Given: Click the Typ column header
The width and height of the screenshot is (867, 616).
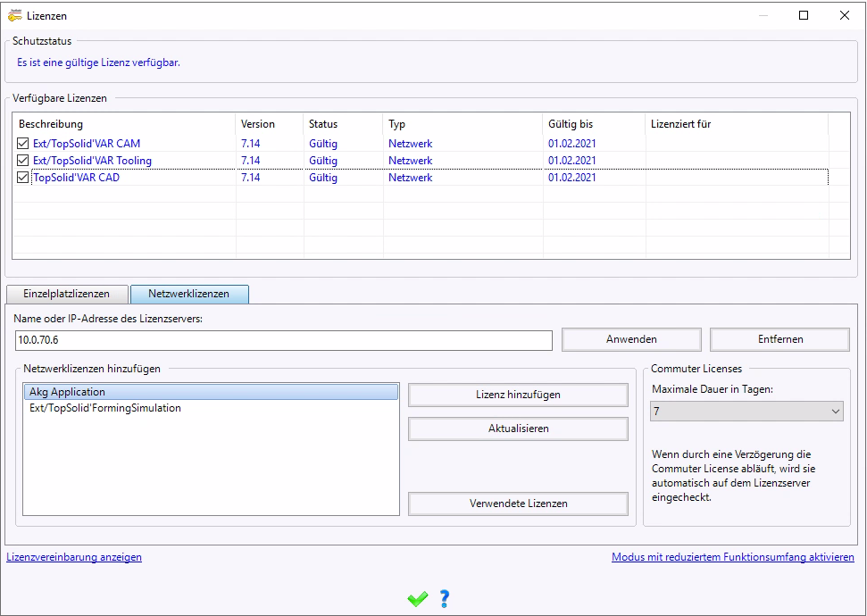Looking at the screenshot, I should (463, 124).
